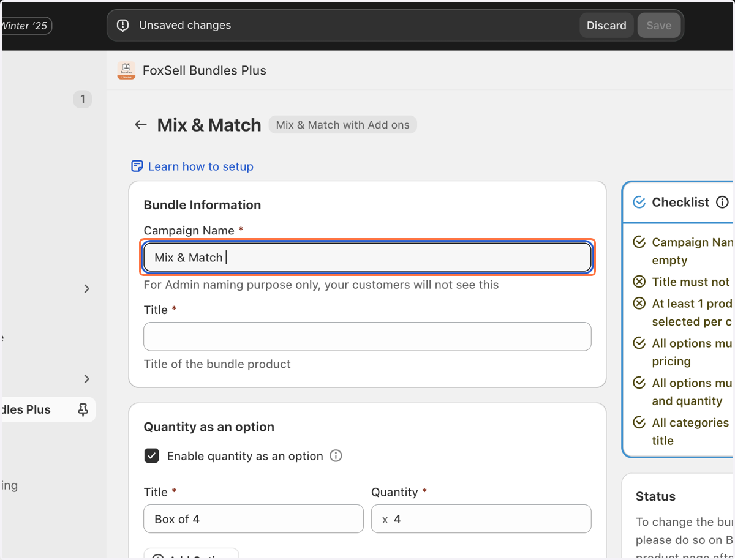Image resolution: width=735 pixels, height=560 pixels.
Task: Click the check icon for options and quantity
Action: point(639,383)
